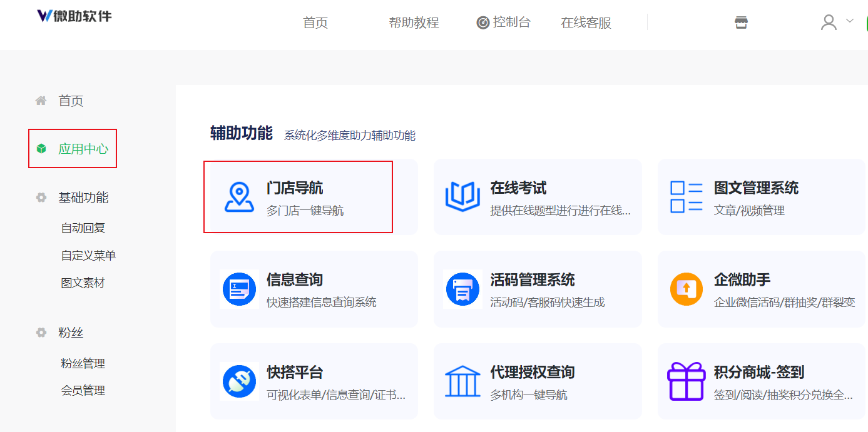Viewport: 868px width, 432px height.
Task: Click the 快搭平台 plug icon
Action: coord(239,381)
